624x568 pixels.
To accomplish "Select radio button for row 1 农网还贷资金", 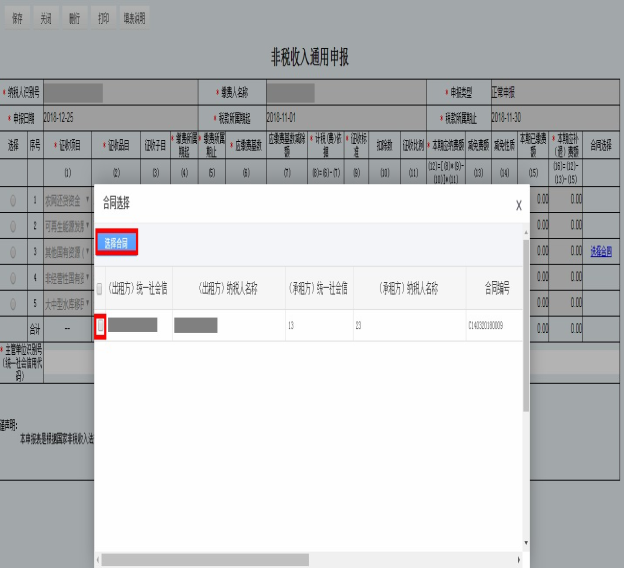I will [13, 200].
